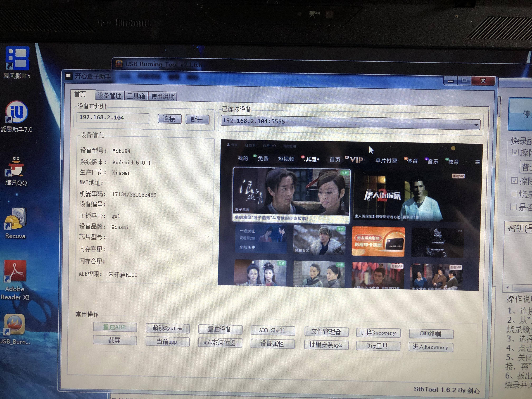Open the 设备属性 button
This screenshot has height=399, width=532.
click(x=272, y=344)
